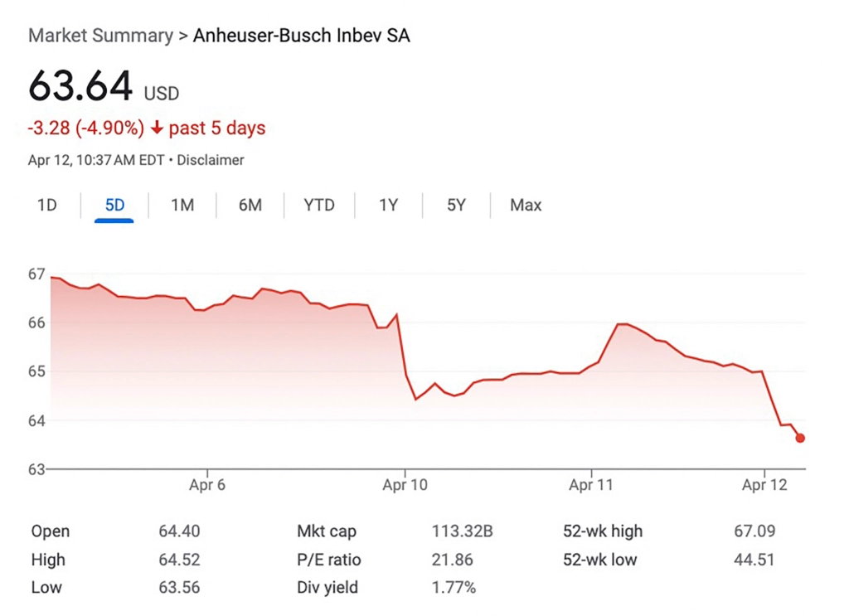This screenshot has width=849, height=616.
Task: Switch to the 1M chart view
Action: pos(182,205)
